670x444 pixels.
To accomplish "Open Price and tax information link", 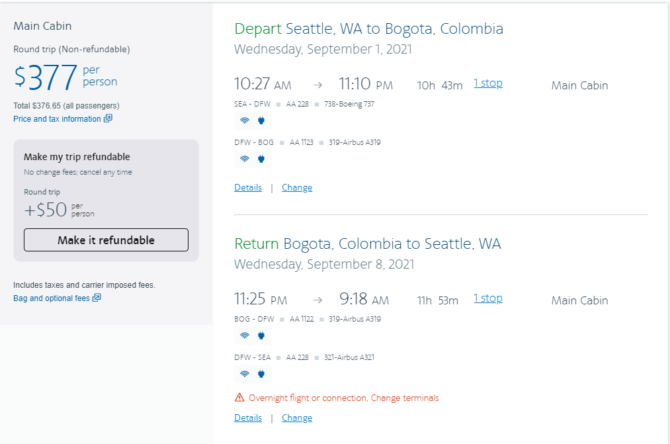I will (57, 119).
